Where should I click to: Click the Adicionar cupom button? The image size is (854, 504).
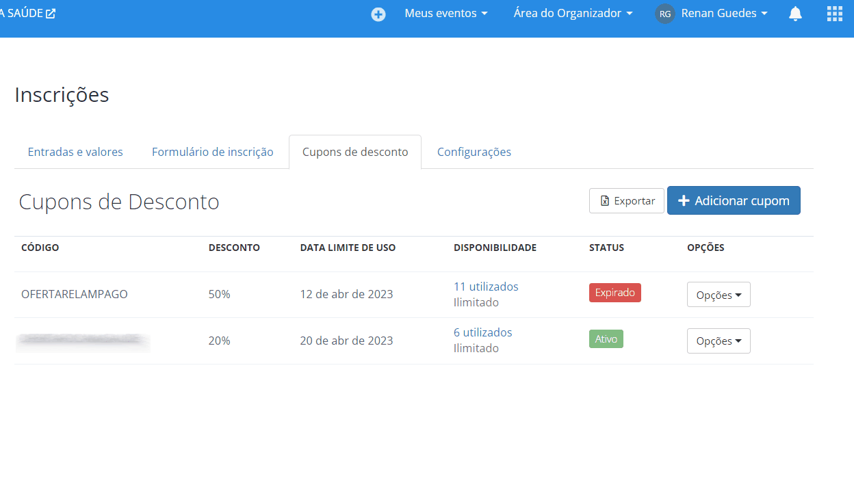pyautogui.click(x=734, y=201)
